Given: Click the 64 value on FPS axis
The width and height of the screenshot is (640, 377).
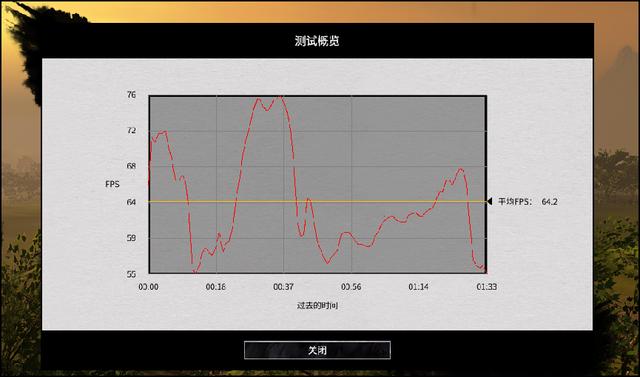Looking at the screenshot, I should (x=131, y=202).
